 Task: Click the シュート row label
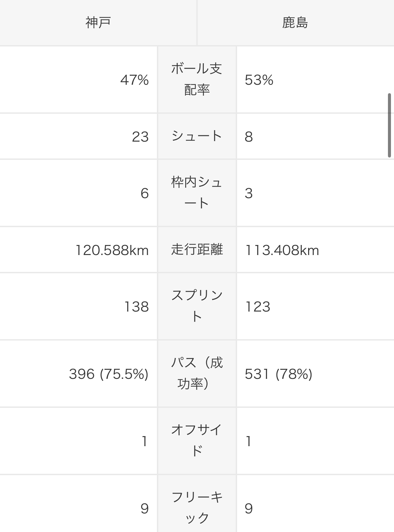coord(197,136)
